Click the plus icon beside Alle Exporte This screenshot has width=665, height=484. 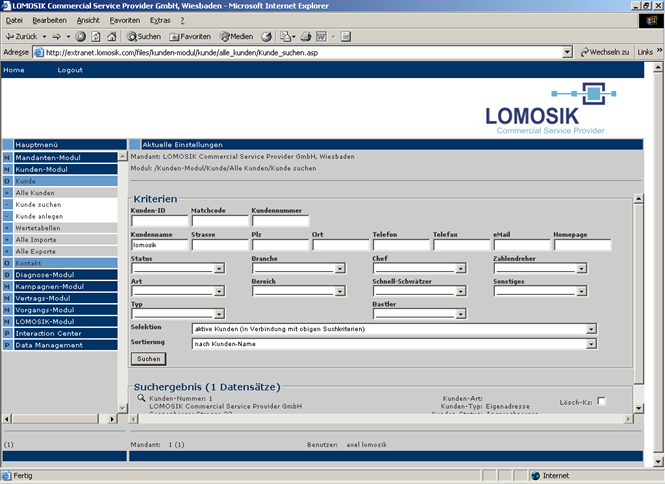pos(7,251)
